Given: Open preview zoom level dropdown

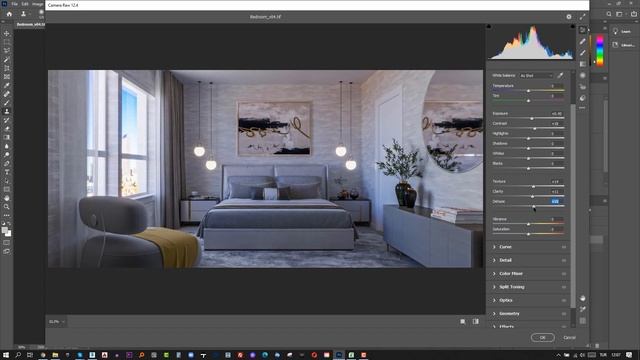Looking at the screenshot, I should [56, 322].
